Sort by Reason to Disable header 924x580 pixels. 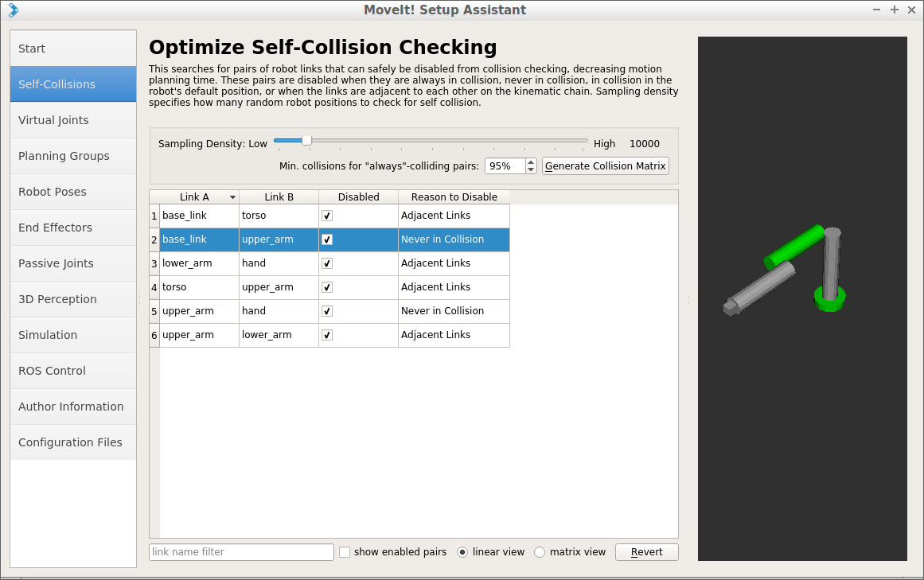tap(454, 197)
